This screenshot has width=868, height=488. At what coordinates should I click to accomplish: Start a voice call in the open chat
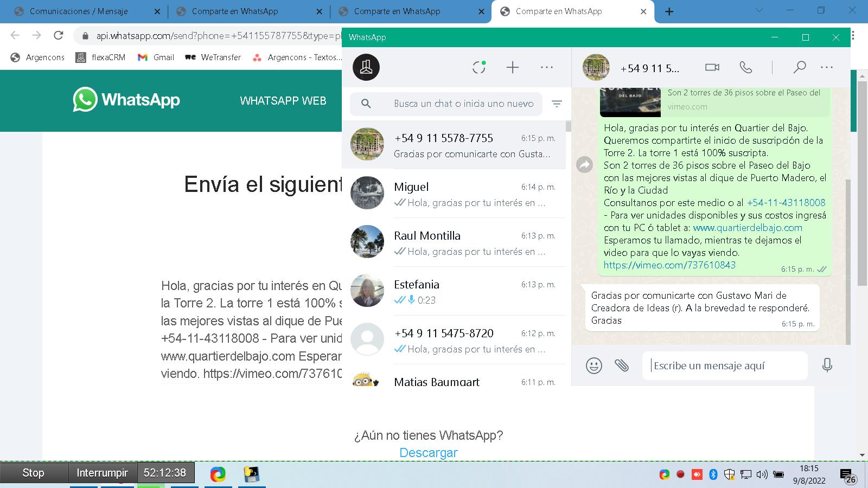[746, 67]
